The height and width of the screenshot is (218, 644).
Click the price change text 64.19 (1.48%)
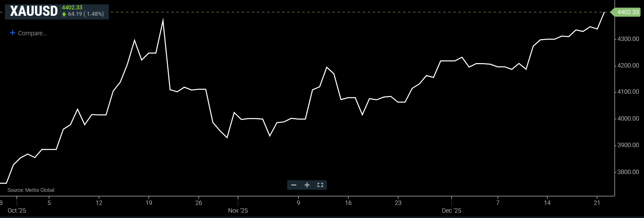point(86,14)
